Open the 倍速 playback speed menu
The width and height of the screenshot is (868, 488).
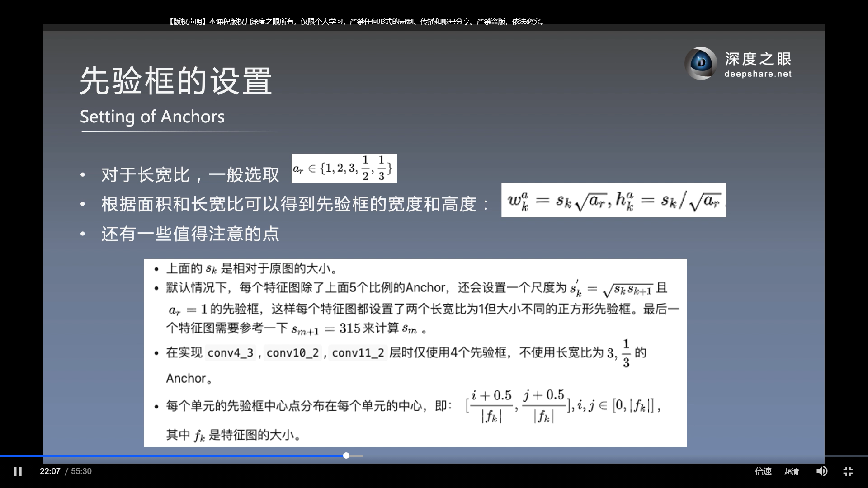click(x=763, y=471)
